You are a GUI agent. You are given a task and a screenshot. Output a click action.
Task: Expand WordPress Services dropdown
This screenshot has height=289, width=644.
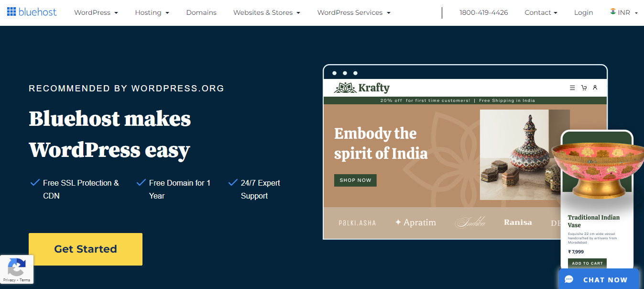click(x=354, y=12)
